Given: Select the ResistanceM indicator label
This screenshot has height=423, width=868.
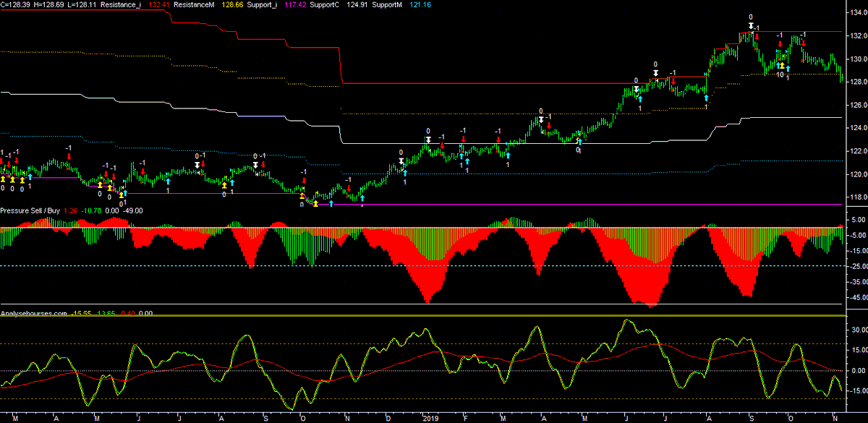Looking at the screenshot, I should 194,5.
